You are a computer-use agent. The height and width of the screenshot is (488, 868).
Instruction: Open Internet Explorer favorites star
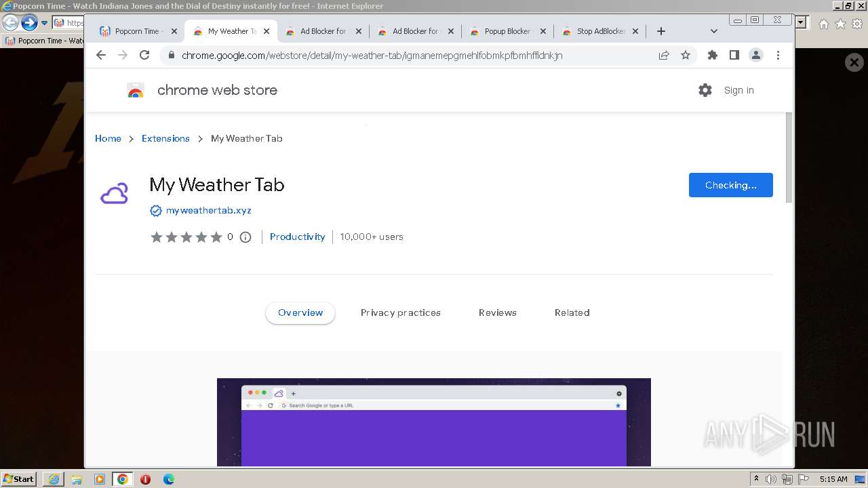click(x=840, y=24)
